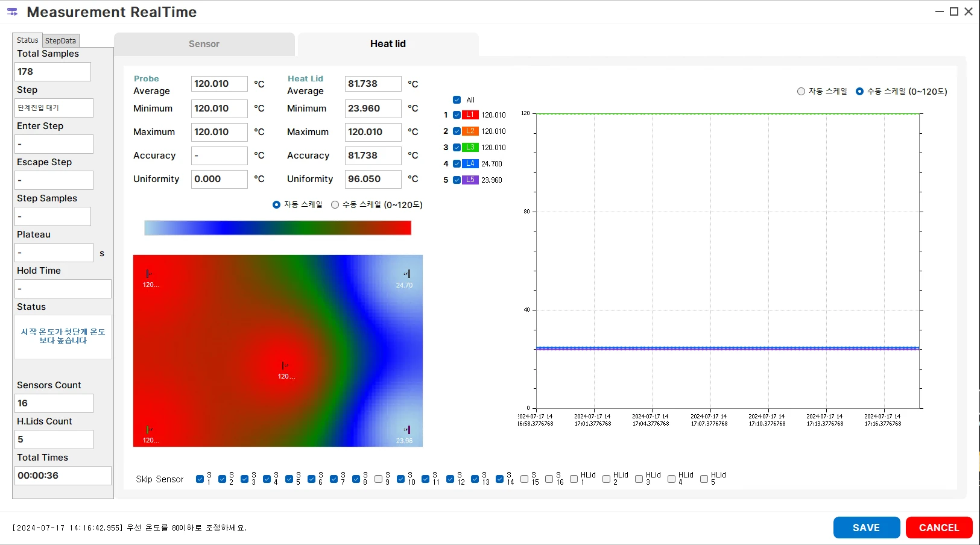The width and height of the screenshot is (980, 545).
Task: Click the blue L4 legend swatch
Action: [x=470, y=163]
